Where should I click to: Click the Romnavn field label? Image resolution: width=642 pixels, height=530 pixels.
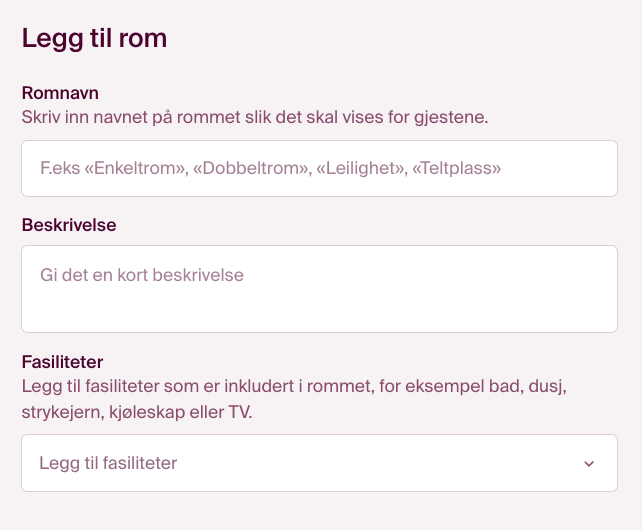point(60,93)
